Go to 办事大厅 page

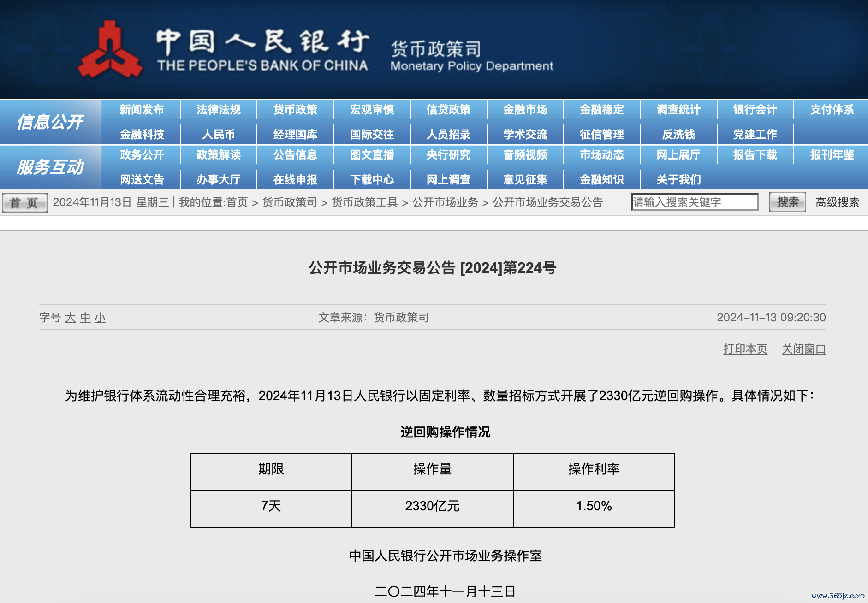coord(219,180)
